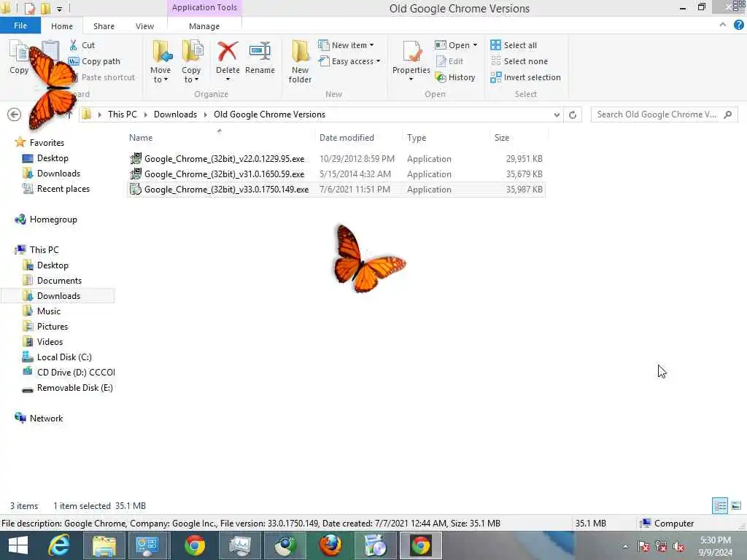Viewport: 747px width, 560px height.
Task: Click the first Chrome taskbar icon
Action: (194, 545)
